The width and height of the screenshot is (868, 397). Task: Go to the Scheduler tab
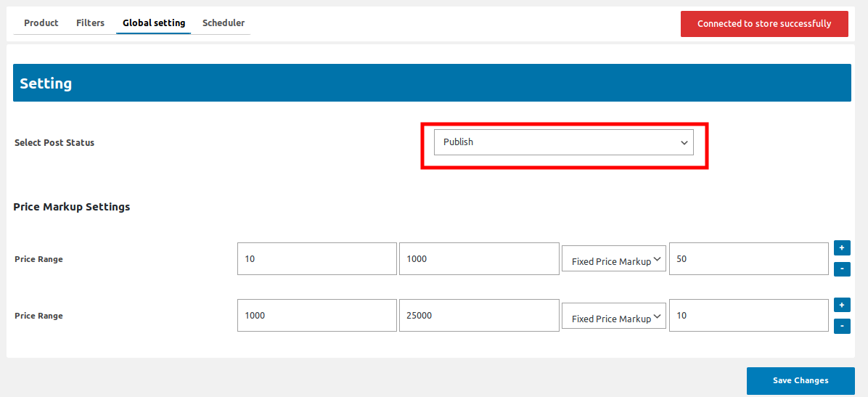pos(224,23)
